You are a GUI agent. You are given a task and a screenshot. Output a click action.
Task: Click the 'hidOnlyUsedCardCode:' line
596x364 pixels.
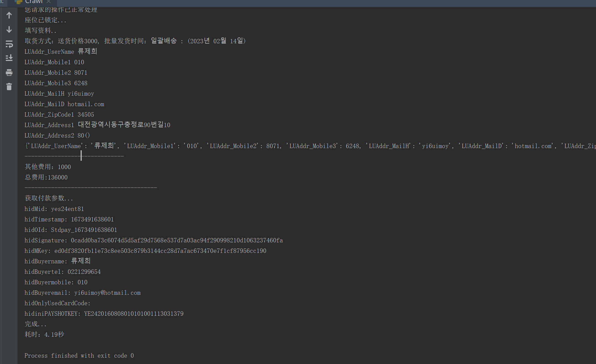[57, 303]
